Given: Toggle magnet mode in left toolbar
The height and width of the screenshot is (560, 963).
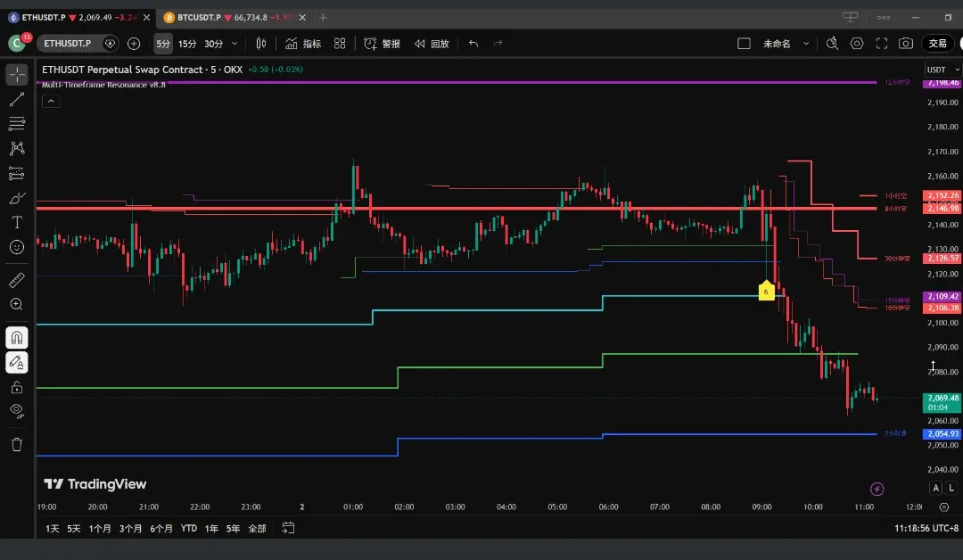Looking at the screenshot, I should (17, 338).
